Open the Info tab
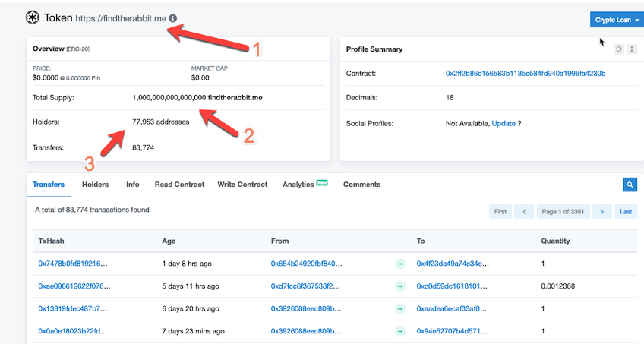Screen dimensions: 644x344 [x=133, y=185]
